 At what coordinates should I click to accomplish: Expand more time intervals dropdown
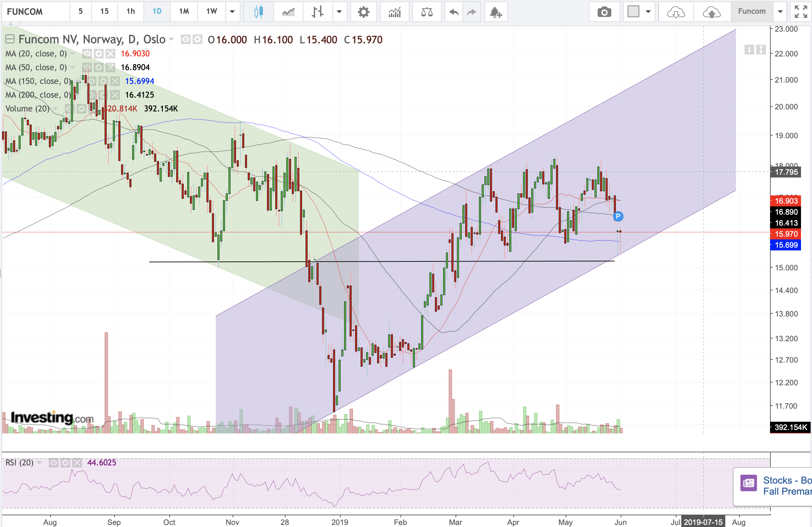click(232, 12)
